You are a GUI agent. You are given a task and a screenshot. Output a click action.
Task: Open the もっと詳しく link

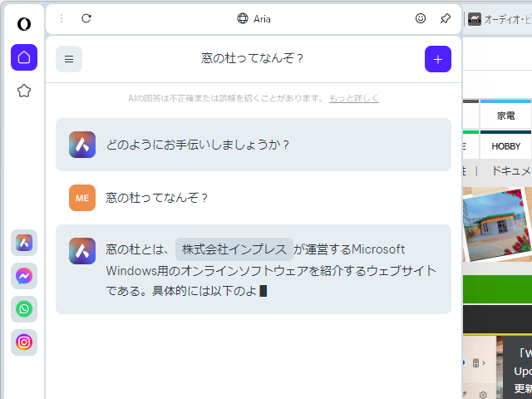[354, 98]
